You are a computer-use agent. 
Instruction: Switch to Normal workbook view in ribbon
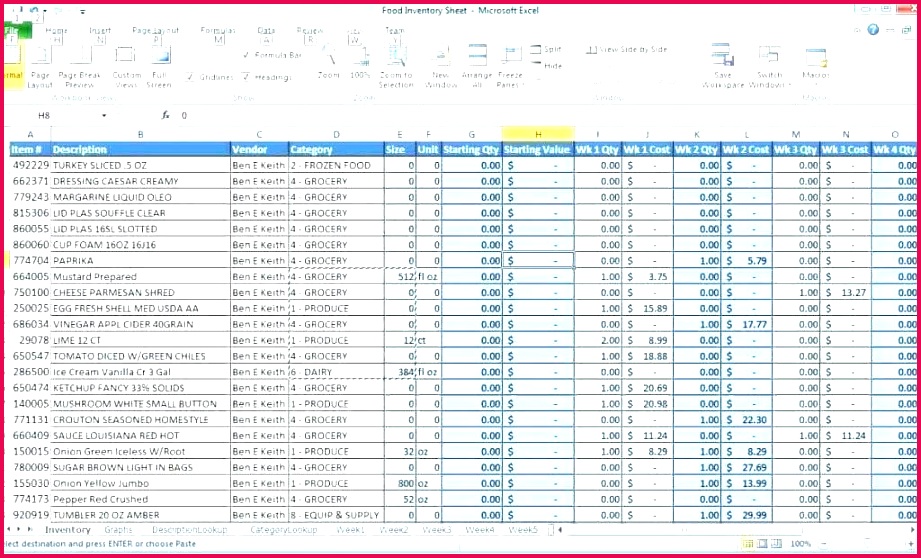coord(12,66)
